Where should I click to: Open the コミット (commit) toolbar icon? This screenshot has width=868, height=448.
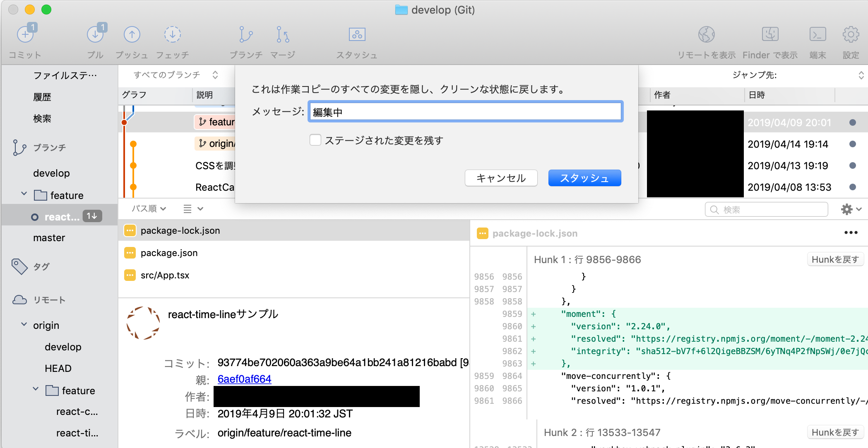click(x=26, y=35)
